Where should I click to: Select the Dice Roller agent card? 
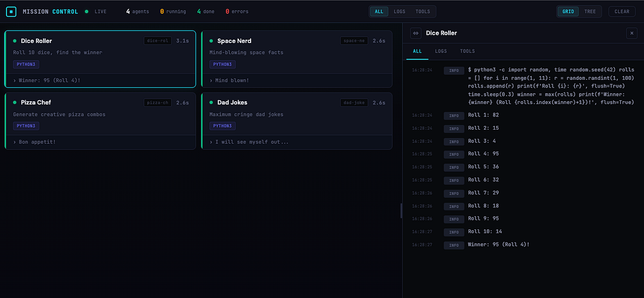100,59
